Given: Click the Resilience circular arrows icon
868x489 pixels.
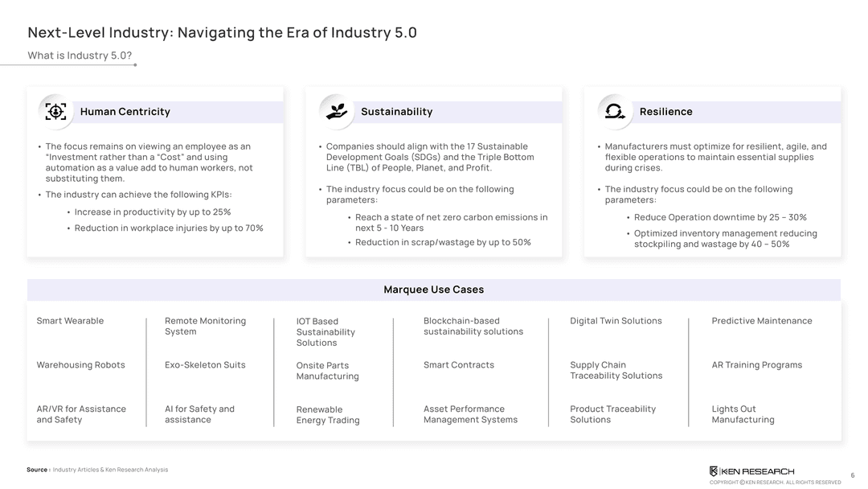Looking at the screenshot, I should [615, 111].
